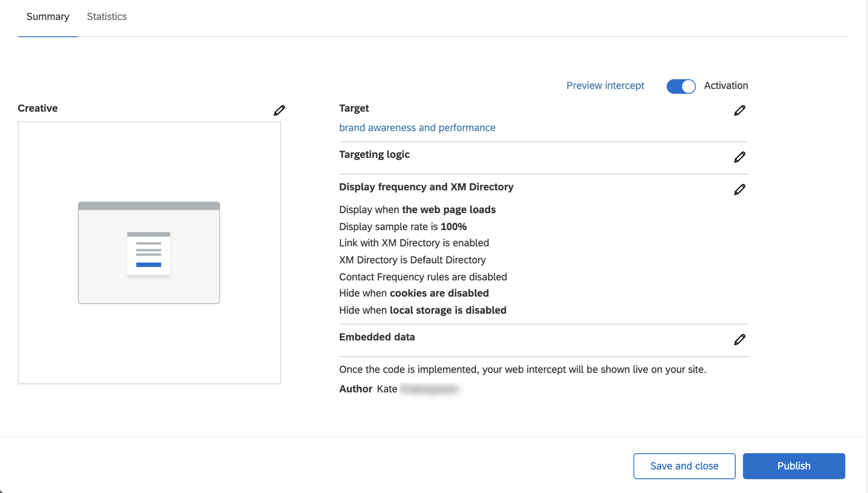
Task: Edit the Creative using its pencil icon
Action: [x=279, y=110]
